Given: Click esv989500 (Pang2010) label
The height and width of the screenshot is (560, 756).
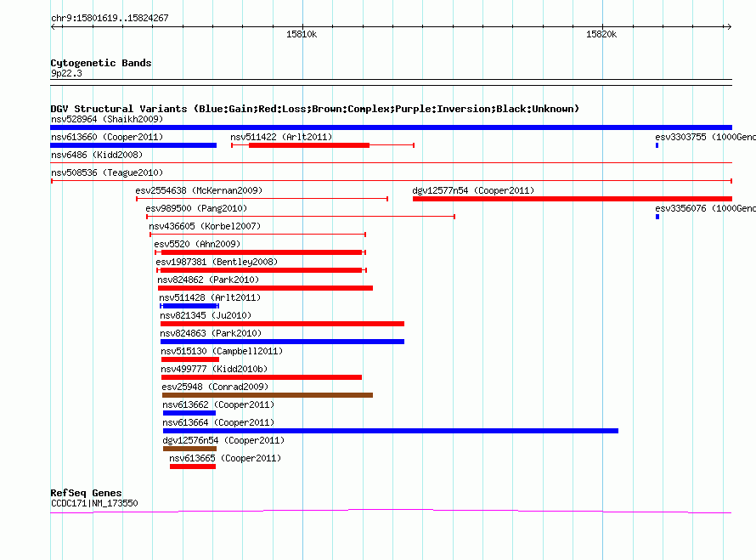Looking at the screenshot, I should point(196,208).
